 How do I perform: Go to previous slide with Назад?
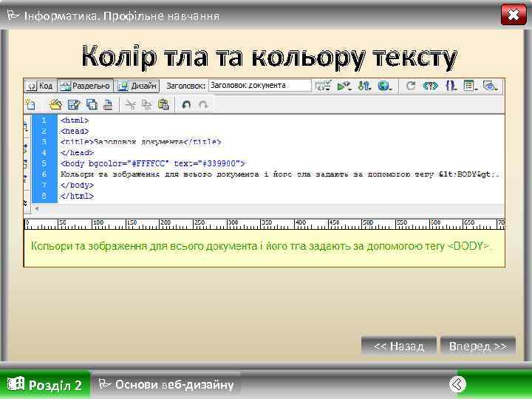pyautogui.click(x=399, y=346)
